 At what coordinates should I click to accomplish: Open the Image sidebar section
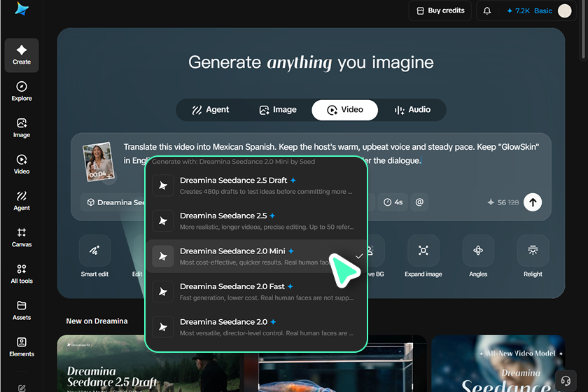22,128
